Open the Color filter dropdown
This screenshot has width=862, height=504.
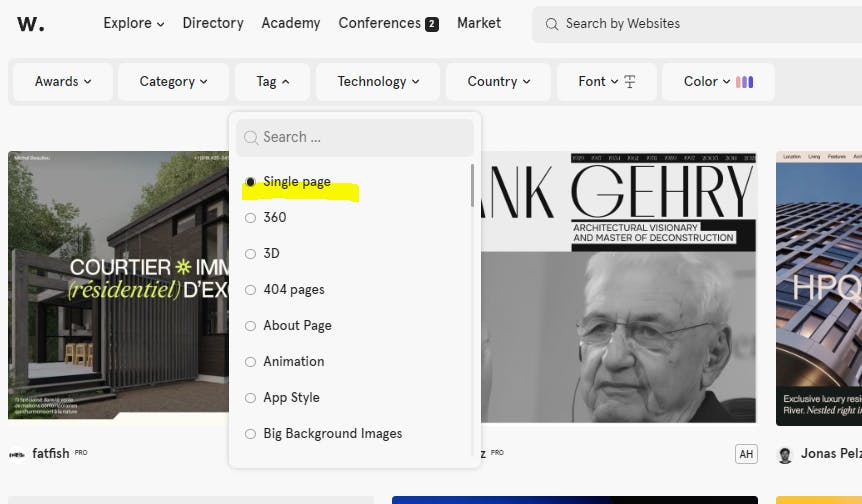[x=718, y=81]
